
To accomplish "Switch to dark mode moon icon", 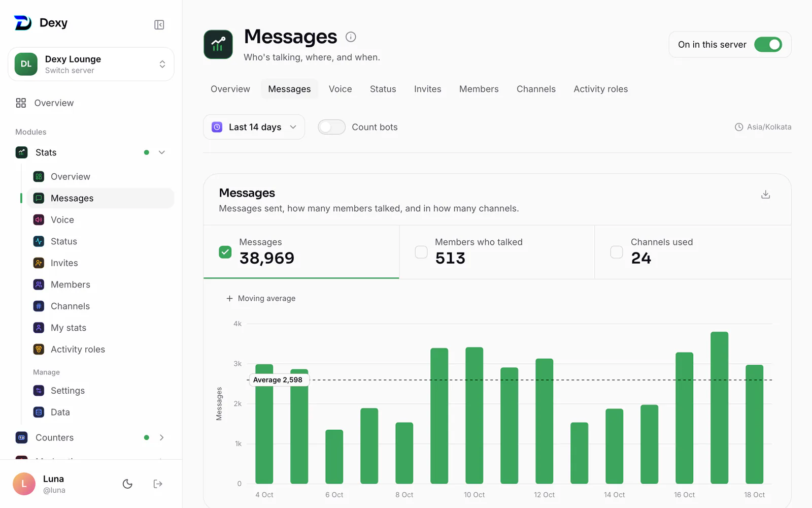I will tap(127, 484).
